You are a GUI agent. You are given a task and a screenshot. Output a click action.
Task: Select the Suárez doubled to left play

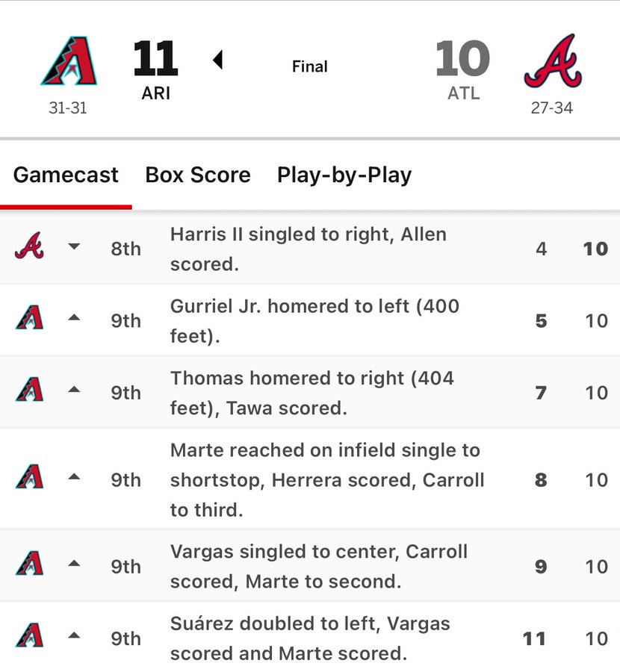click(310, 638)
